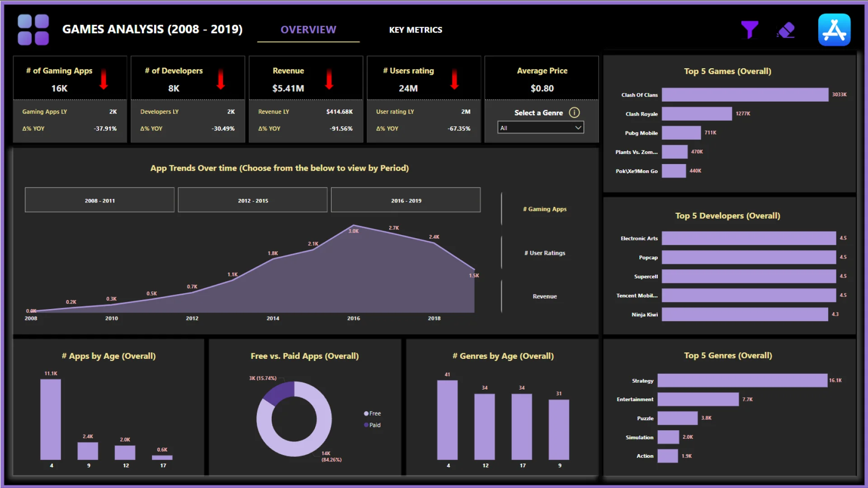Select the Strategy genre bar
Image resolution: width=868 pixels, height=488 pixels.
click(742, 380)
